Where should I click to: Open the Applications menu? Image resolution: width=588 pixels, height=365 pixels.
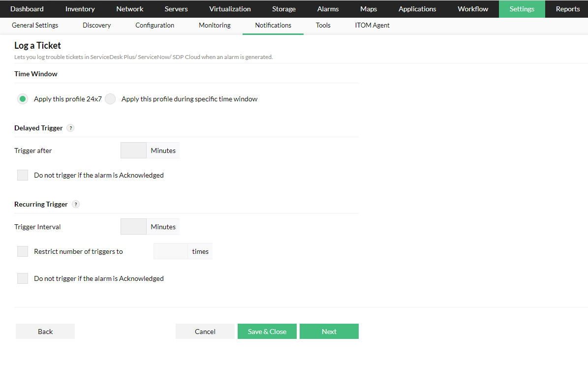point(417,9)
